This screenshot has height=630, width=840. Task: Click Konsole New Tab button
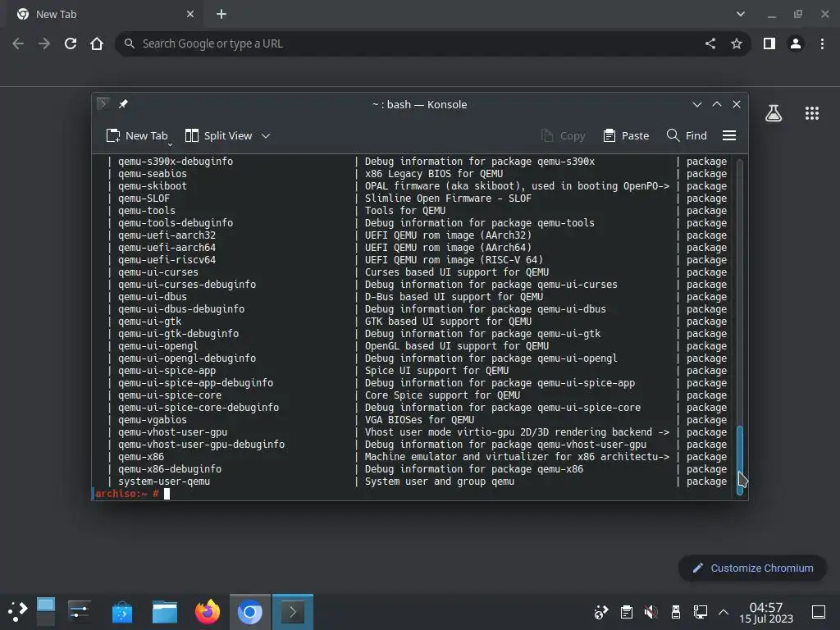coord(137,135)
